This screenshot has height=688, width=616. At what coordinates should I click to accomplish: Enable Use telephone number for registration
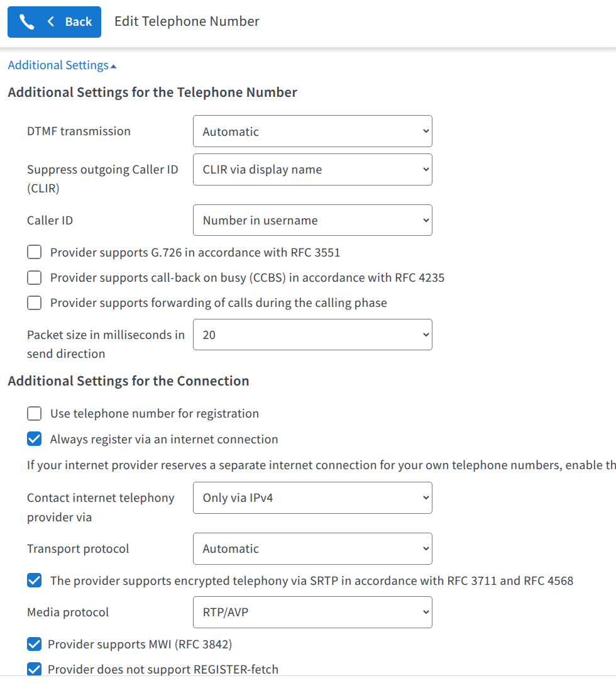(34, 413)
